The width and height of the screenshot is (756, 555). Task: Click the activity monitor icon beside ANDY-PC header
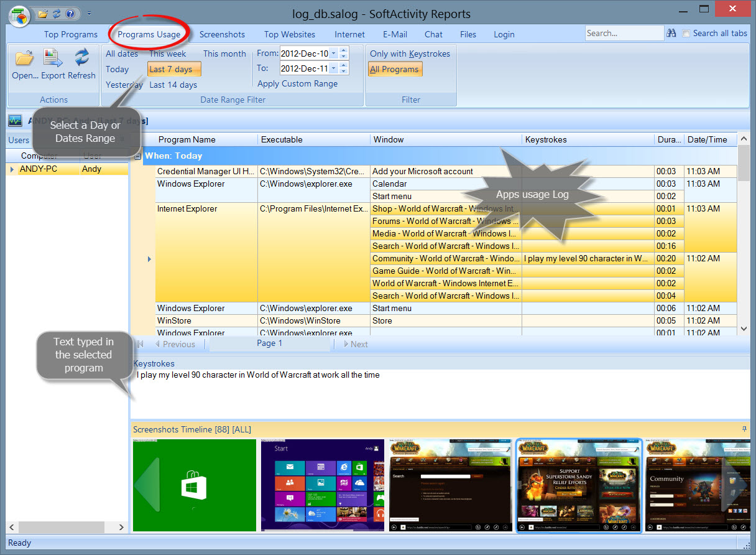pyautogui.click(x=16, y=121)
